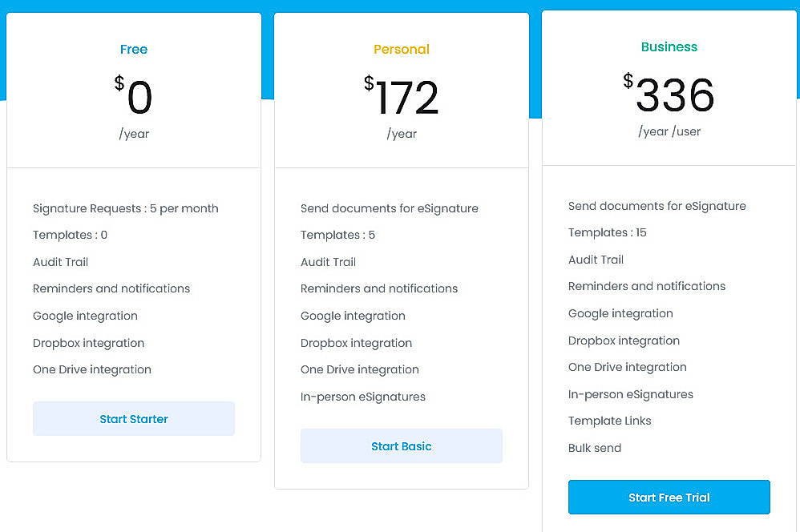Click Templates : 0 in Free plan
Image resolution: width=800 pixels, height=532 pixels.
[70, 235]
